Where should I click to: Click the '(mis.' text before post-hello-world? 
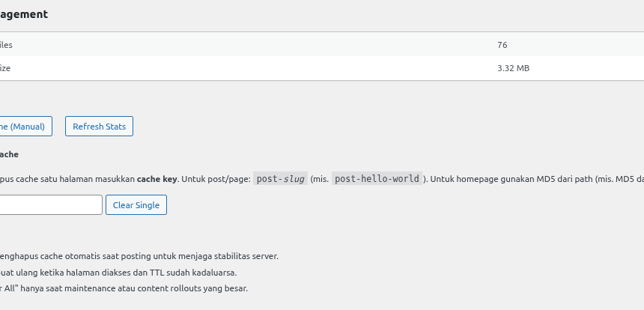(319, 180)
